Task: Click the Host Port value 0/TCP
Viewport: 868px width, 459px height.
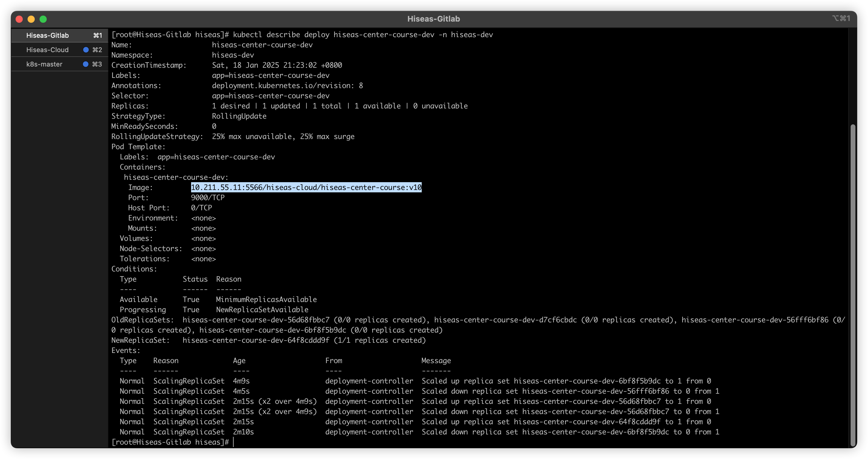Action: coord(202,208)
